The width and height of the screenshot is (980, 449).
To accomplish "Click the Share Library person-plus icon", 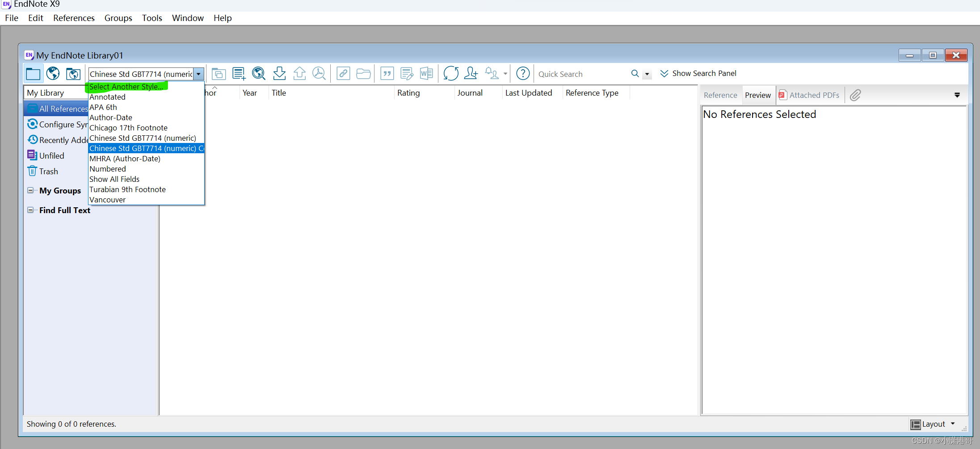I will tap(471, 73).
